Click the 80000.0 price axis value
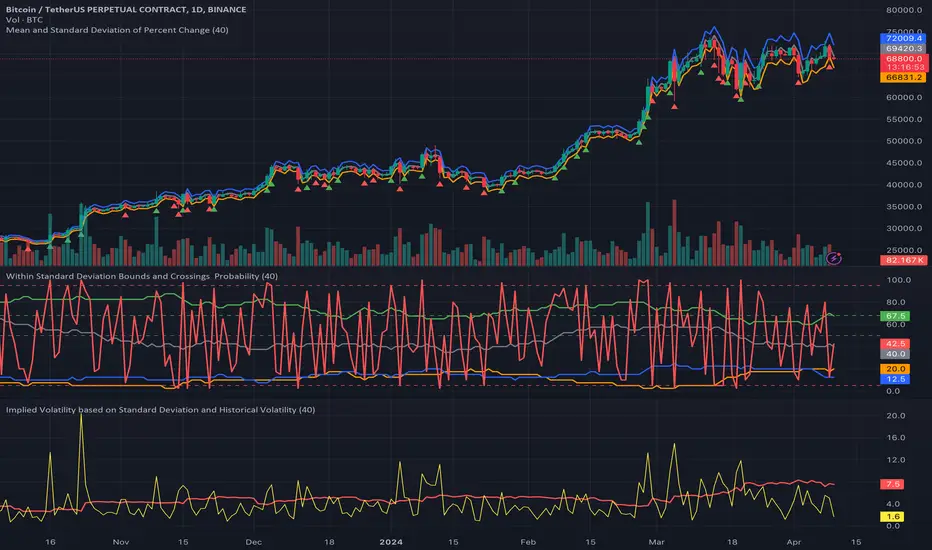 [x=903, y=10]
